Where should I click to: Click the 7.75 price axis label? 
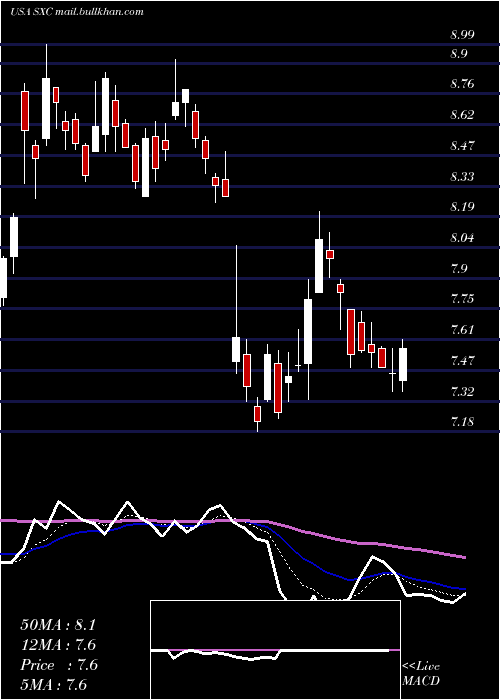462,299
